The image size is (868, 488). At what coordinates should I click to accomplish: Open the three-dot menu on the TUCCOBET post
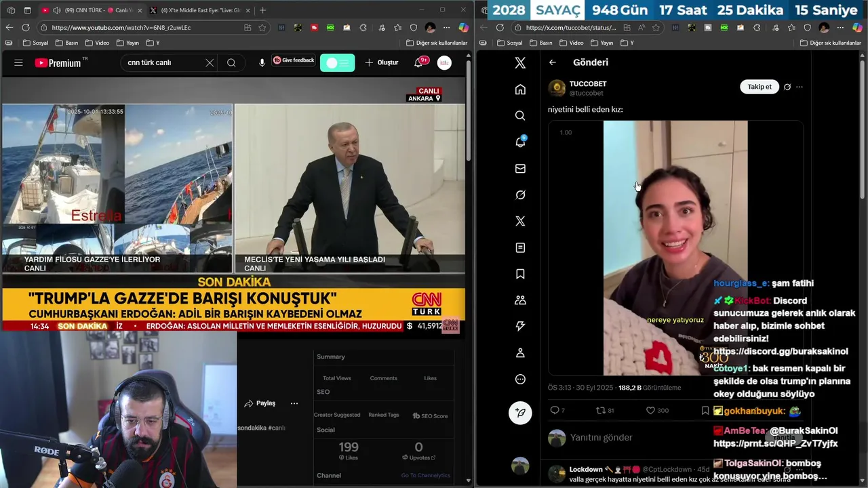coord(800,87)
